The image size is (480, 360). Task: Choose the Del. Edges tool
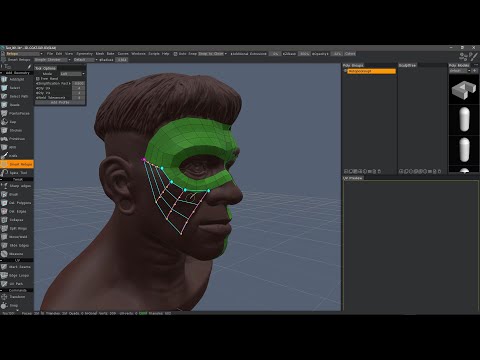(17, 211)
